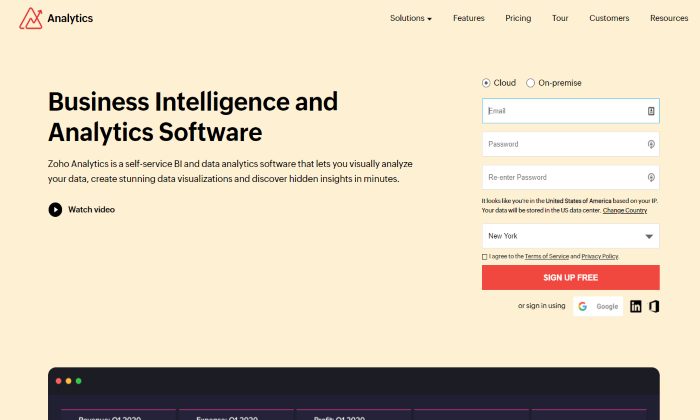Focus the Email input field
This screenshot has width=700, height=420.
(571, 111)
